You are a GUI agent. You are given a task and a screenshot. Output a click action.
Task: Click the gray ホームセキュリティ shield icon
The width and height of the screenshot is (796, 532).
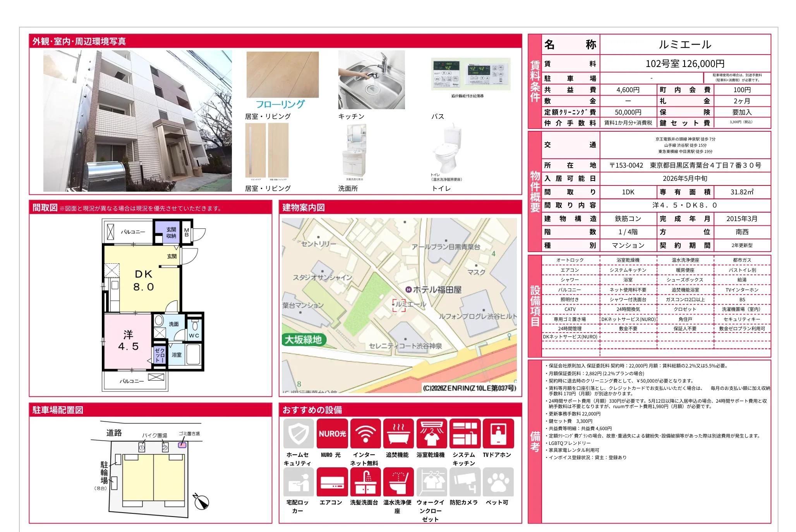click(298, 433)
